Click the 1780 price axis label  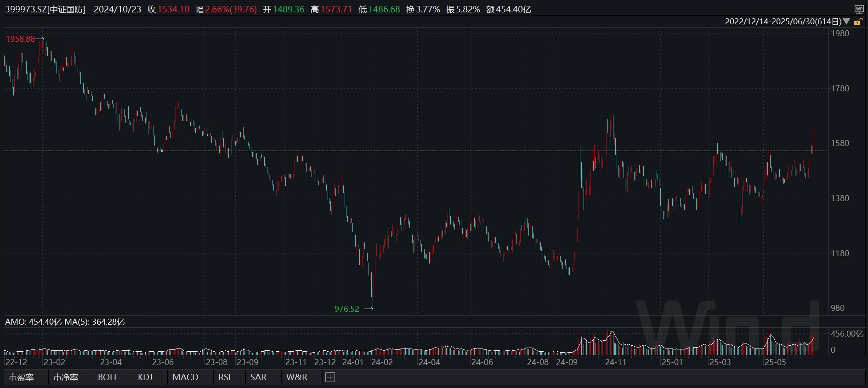tap(840, 88)
